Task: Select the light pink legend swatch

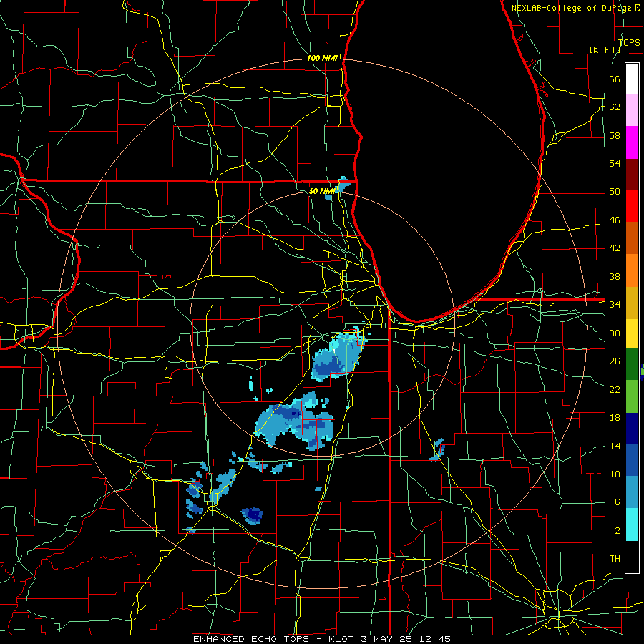Action: pos(632,110)
